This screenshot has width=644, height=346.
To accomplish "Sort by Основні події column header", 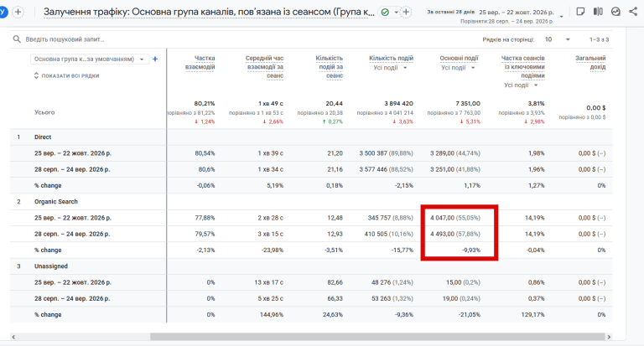I will [460, 59].
